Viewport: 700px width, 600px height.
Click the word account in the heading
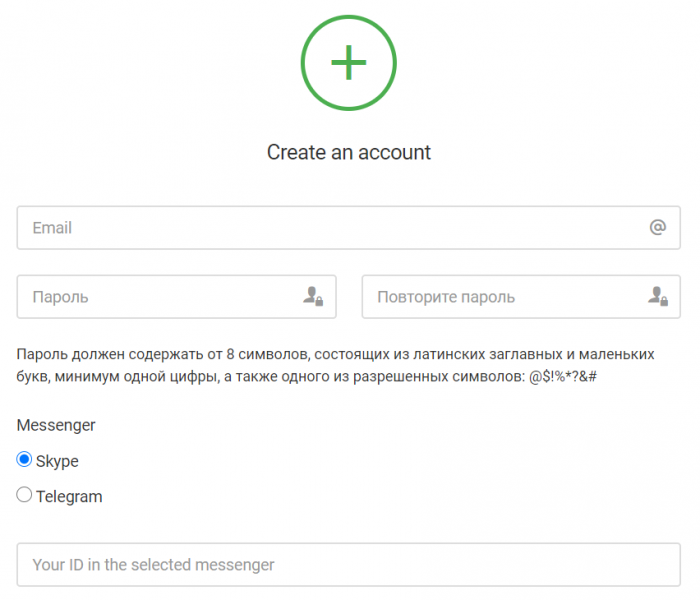tap(394, 153)
